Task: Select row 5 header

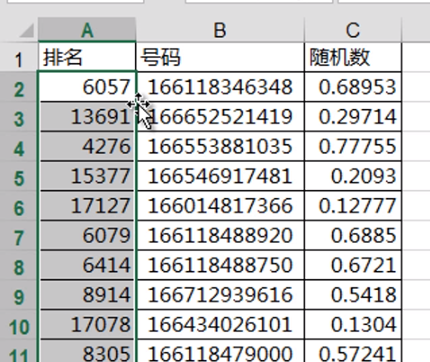Action: click(x=19, y=176)
